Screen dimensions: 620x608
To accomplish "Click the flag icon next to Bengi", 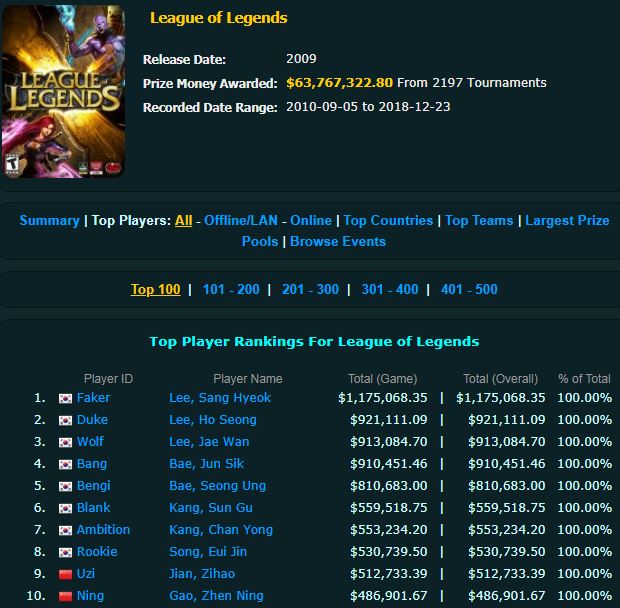I will click(x=65, y=486).
